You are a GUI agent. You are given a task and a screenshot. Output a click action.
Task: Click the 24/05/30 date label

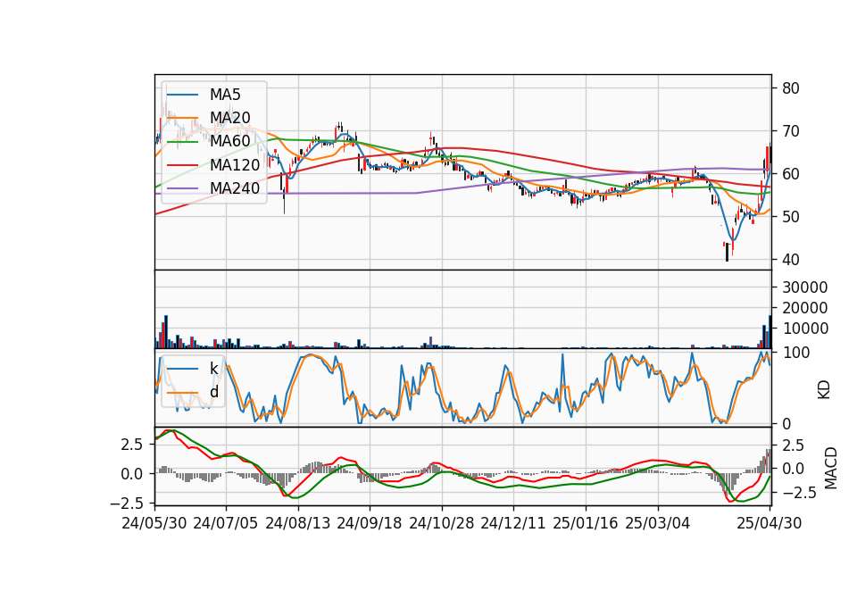point(154,524)
